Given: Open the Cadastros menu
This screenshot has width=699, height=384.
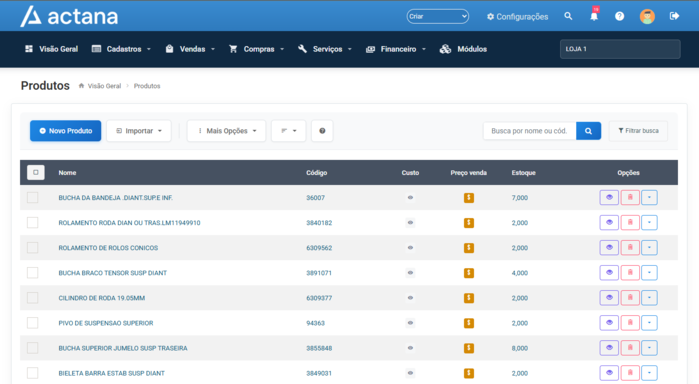Looking at the screenshot, I should [x=121, y=49].
